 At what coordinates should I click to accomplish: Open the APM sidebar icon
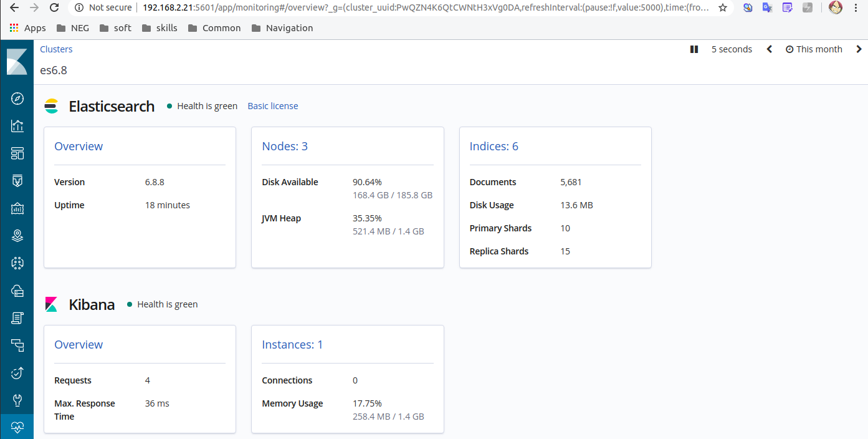tap(17, 345)
